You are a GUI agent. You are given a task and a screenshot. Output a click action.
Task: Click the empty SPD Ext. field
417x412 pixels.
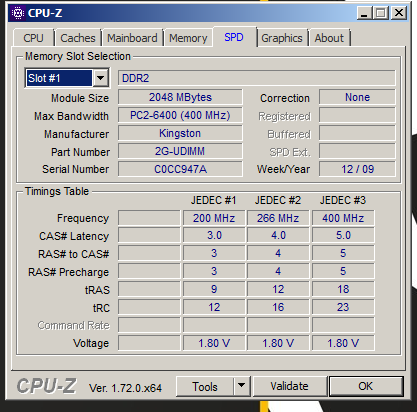click(357, 151)
